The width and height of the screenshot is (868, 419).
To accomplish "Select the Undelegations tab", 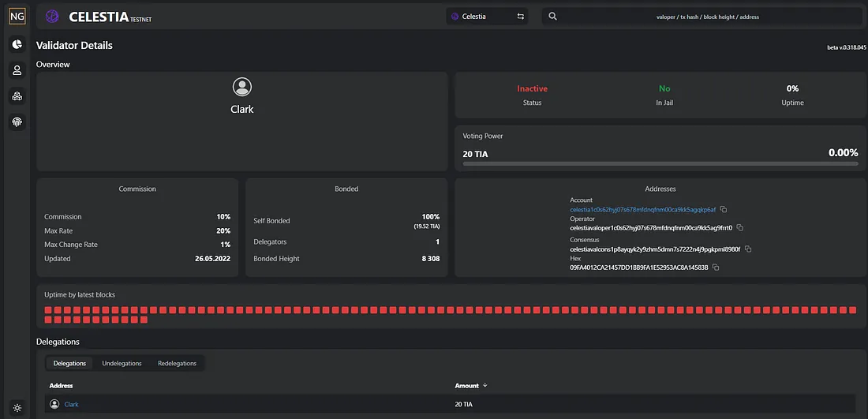I will tap(122, 363).
